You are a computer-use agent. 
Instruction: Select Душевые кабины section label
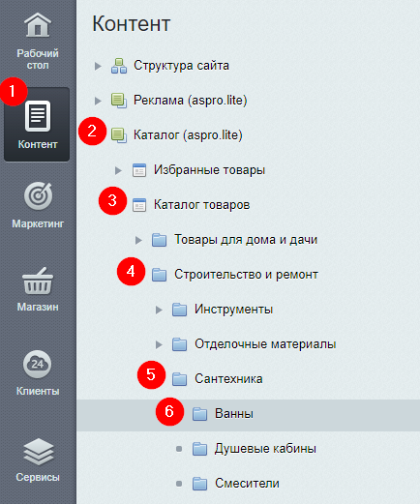[265, 449]
